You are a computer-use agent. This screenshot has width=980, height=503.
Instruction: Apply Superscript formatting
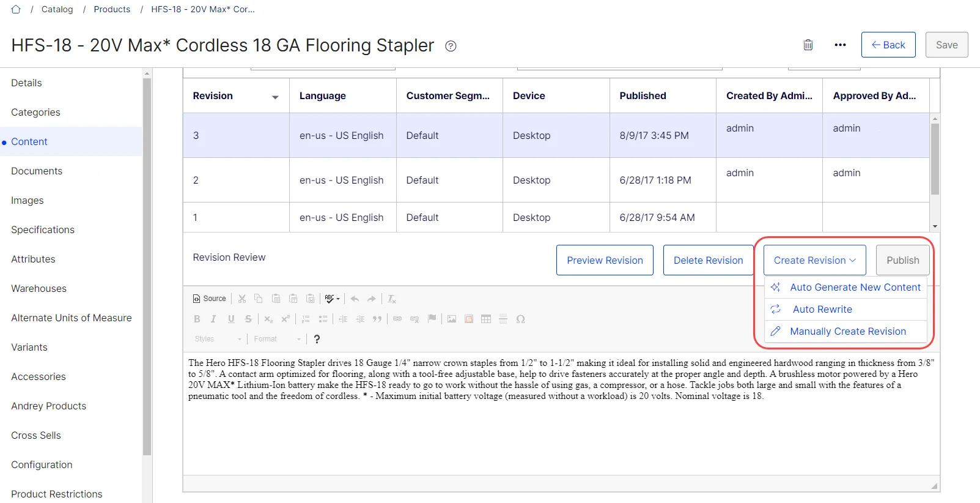coord(286,319)
